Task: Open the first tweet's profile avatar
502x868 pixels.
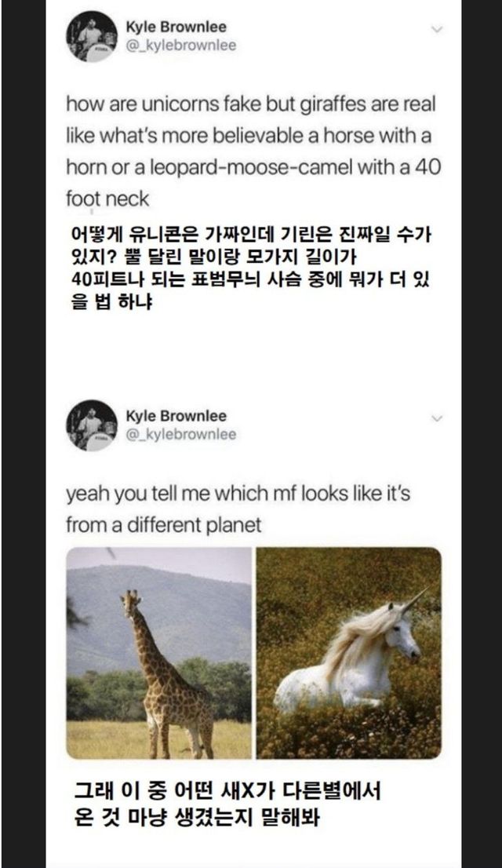Action: [x=92, y=36]
